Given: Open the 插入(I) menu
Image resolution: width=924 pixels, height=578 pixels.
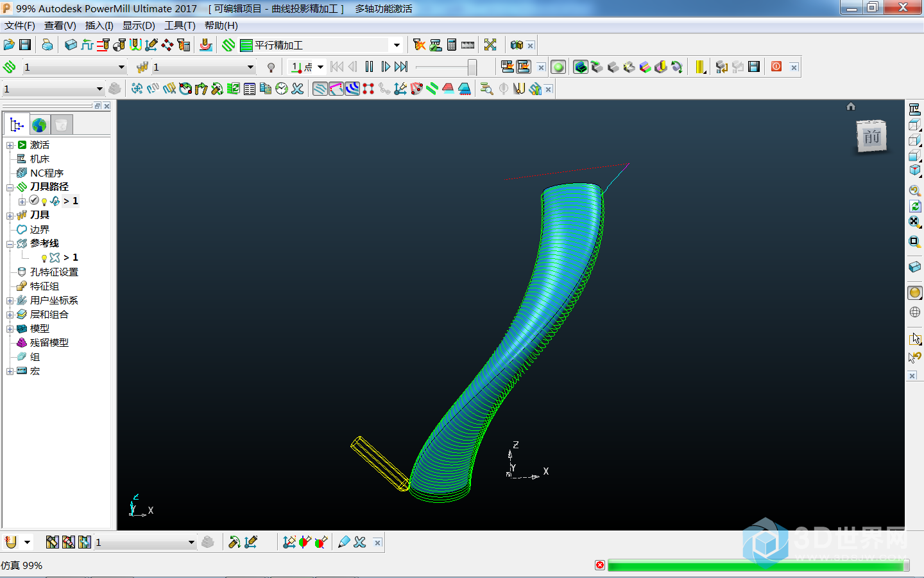Looking at the screenshot, I should 99,26.
